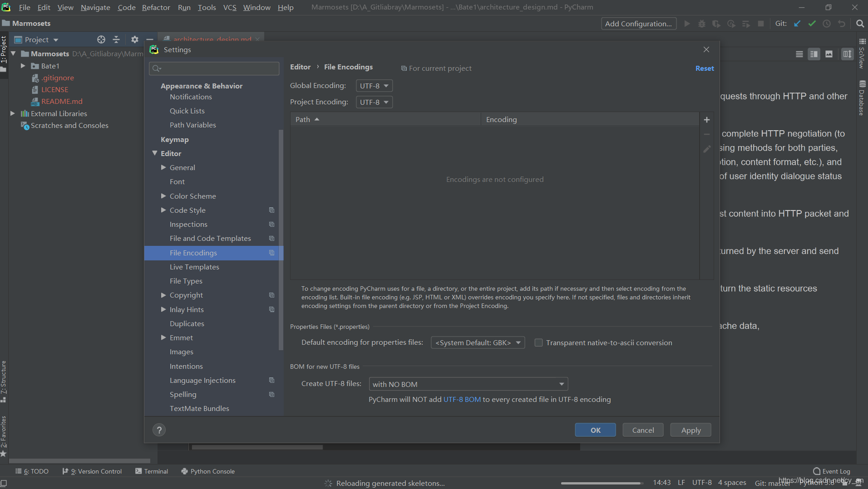Click Add Configuration button
868x489 pixels.
coord(639,24)
